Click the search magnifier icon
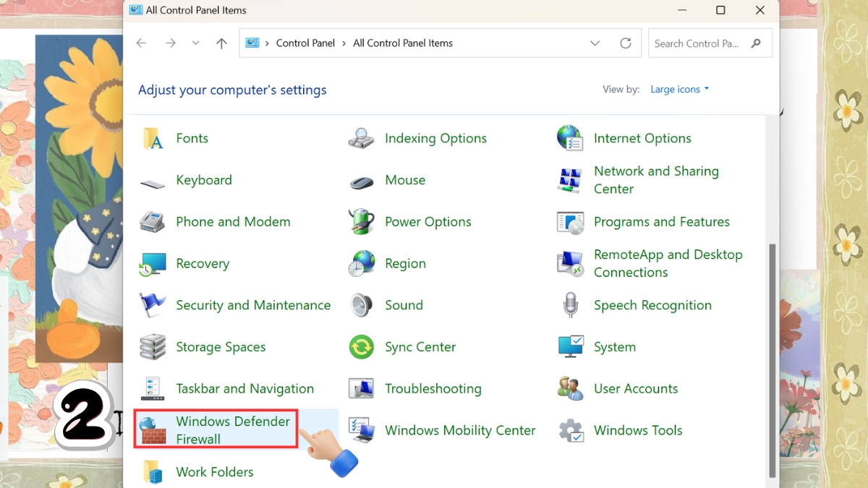Image resolution: width=868 pixels, height=488 pixels. pyautogui.click(x=756, y=43)
